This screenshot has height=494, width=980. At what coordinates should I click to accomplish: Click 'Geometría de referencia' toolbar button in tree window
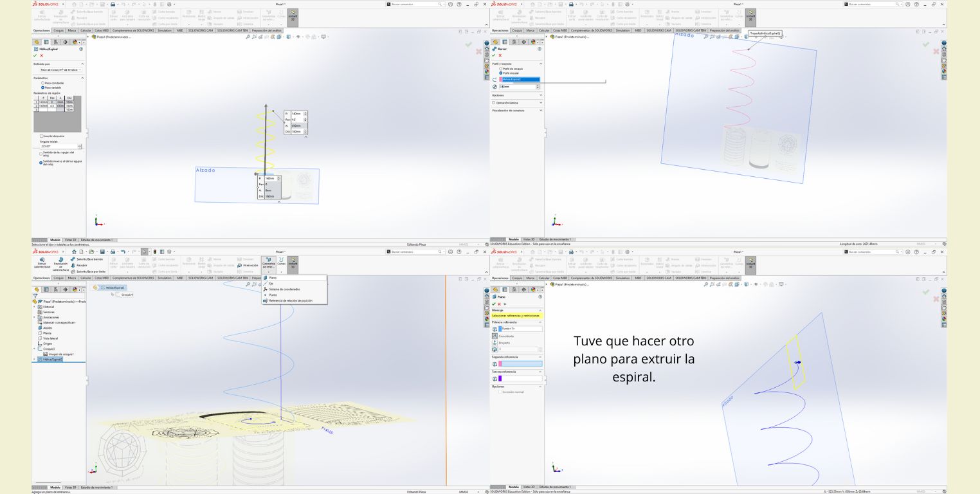click(x=269, y=264)
